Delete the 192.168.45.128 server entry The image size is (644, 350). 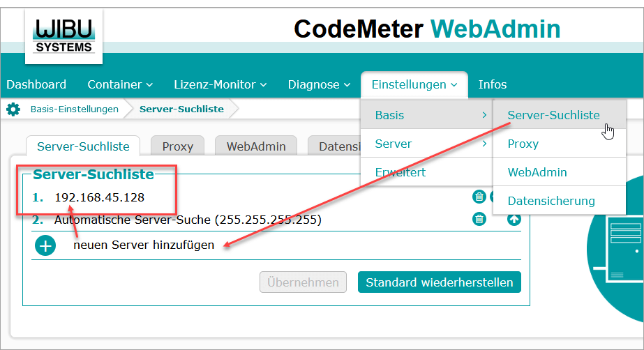pyautogui.click(x=479, y=197)
